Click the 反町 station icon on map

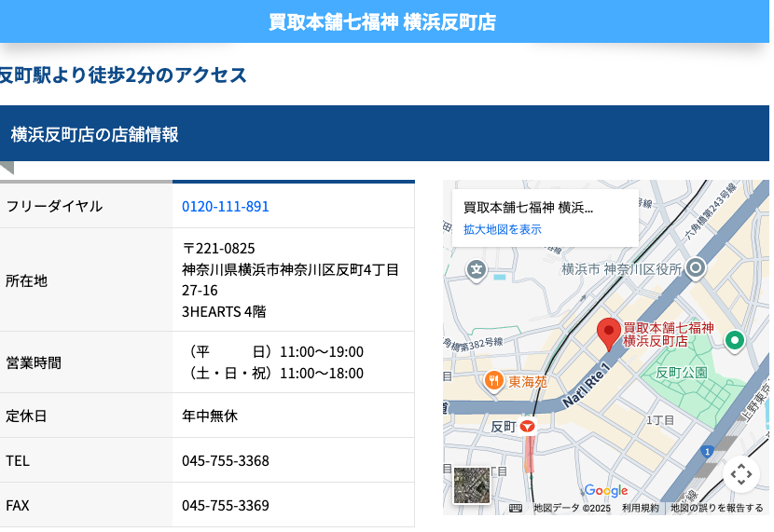[x=527, y=426]
